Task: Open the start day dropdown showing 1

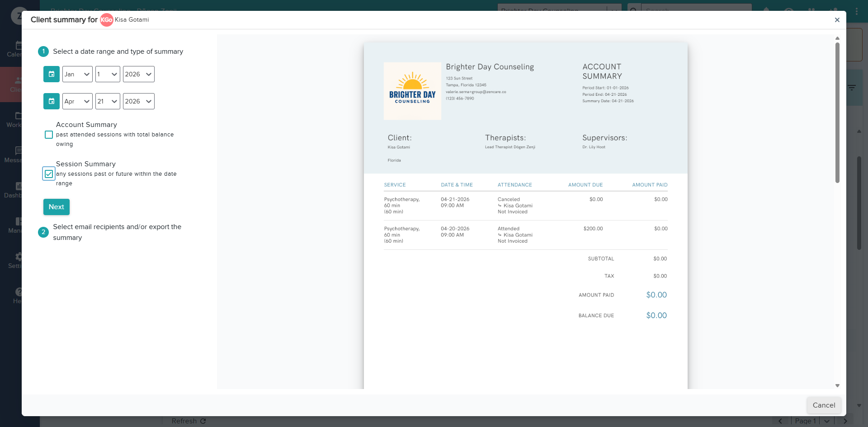Action: coord(108,74)
